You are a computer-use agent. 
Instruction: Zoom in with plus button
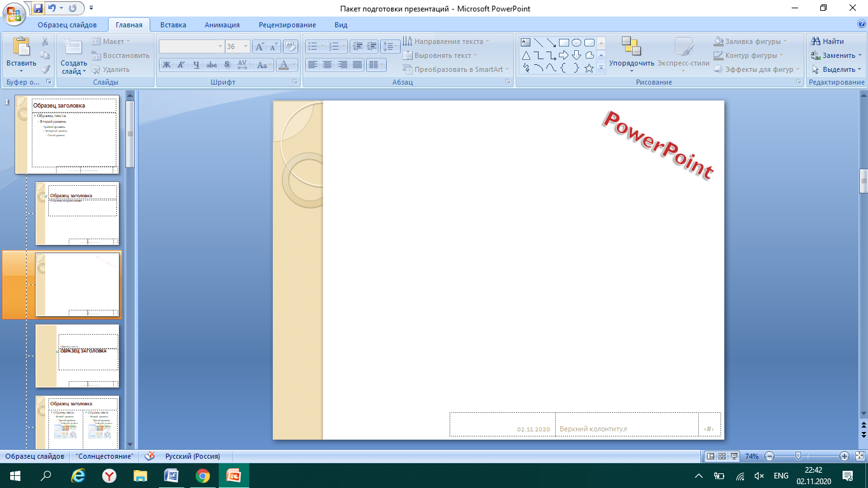point(844,456)
